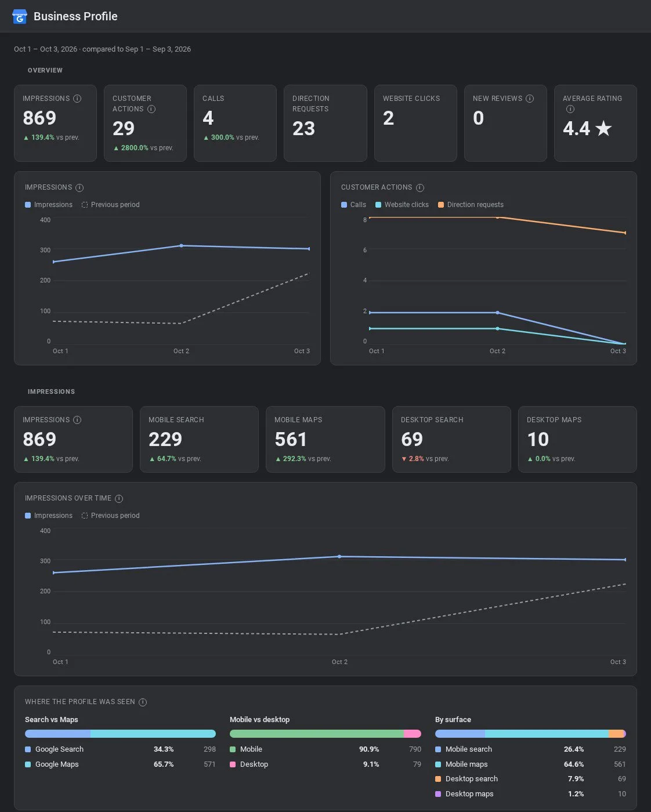
Task: Toggle Previous period legend in Impressions Over Time
Action: 111,516
